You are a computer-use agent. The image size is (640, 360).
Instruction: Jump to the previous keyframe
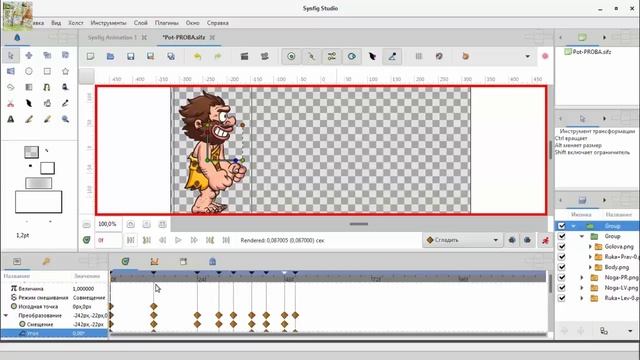click(x=147, y=240)
